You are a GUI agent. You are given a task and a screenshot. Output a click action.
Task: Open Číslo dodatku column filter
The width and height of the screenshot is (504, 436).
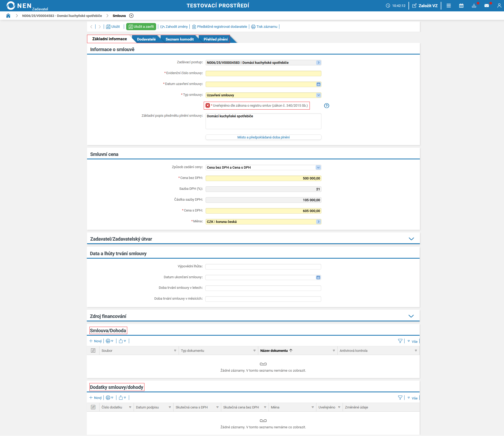click(x=130, y=407)
